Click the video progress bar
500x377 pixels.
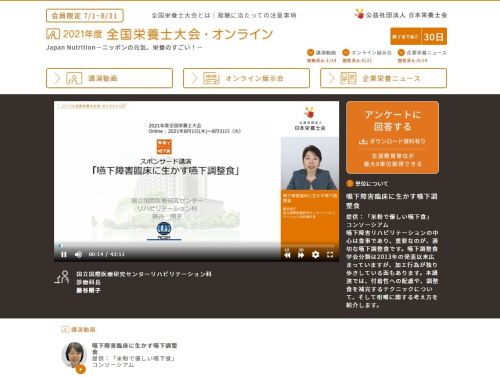(197, 246)
